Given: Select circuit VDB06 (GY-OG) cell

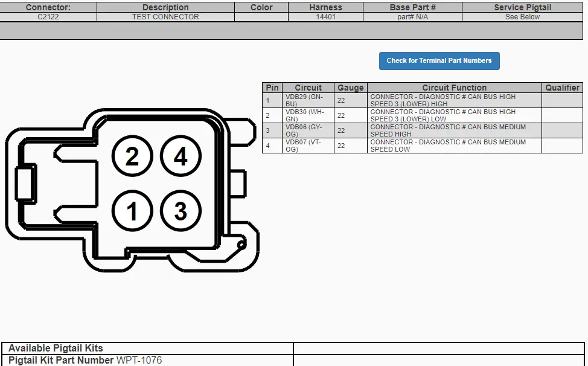Looking at the screenshot, I should [x=308, y=130].
